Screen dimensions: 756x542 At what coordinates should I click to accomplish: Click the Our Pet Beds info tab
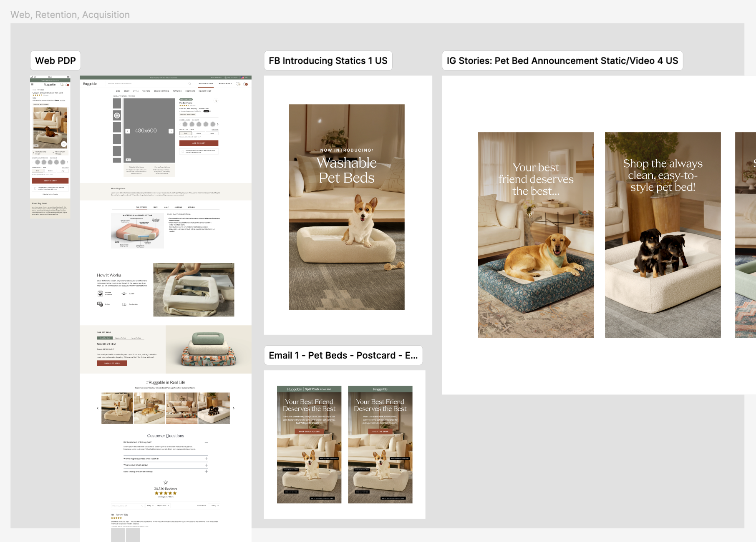[x=141, y=207]
